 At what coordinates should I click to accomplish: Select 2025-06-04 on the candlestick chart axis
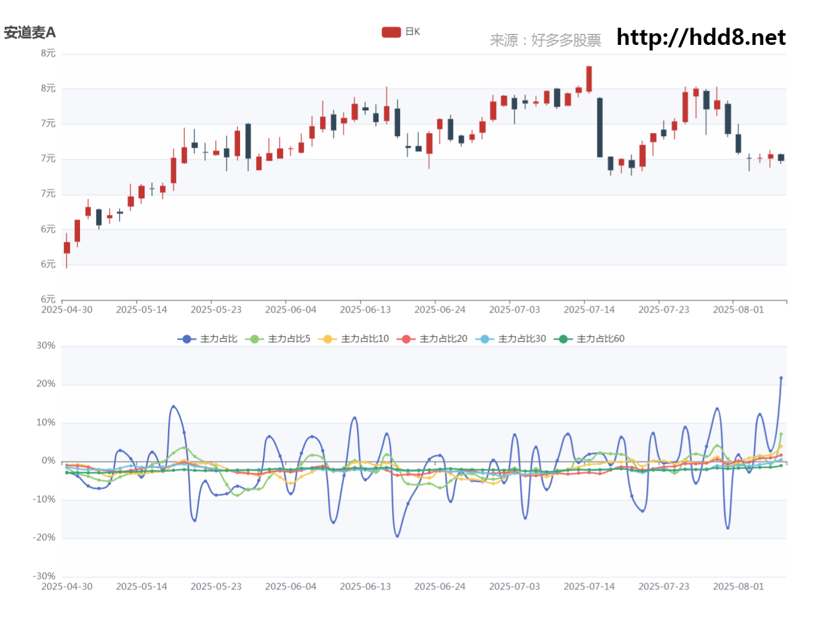click(290, 309)
